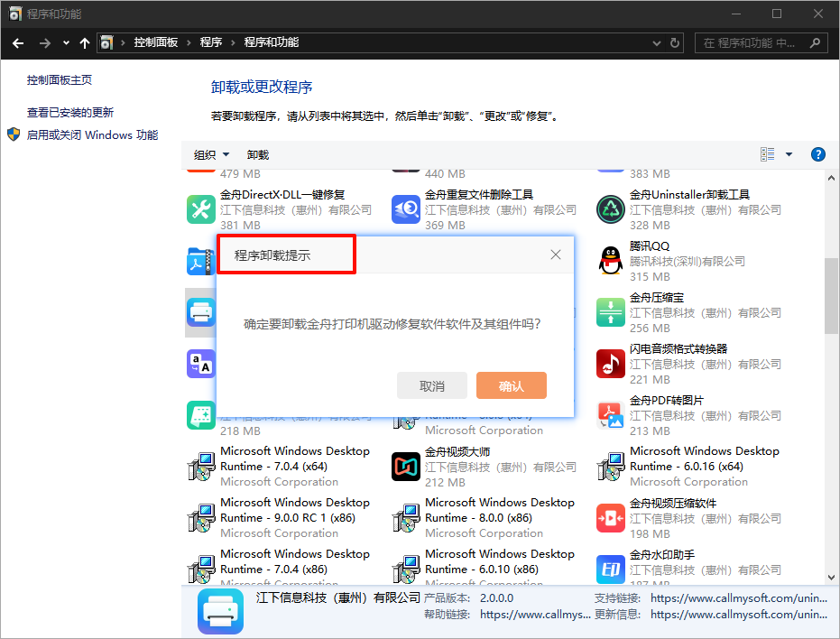This screenshot has width=840, height=639.
Task: Click the 金舟Uninstaller卸载工具 recycle icon
Action: tap(611, 209)
